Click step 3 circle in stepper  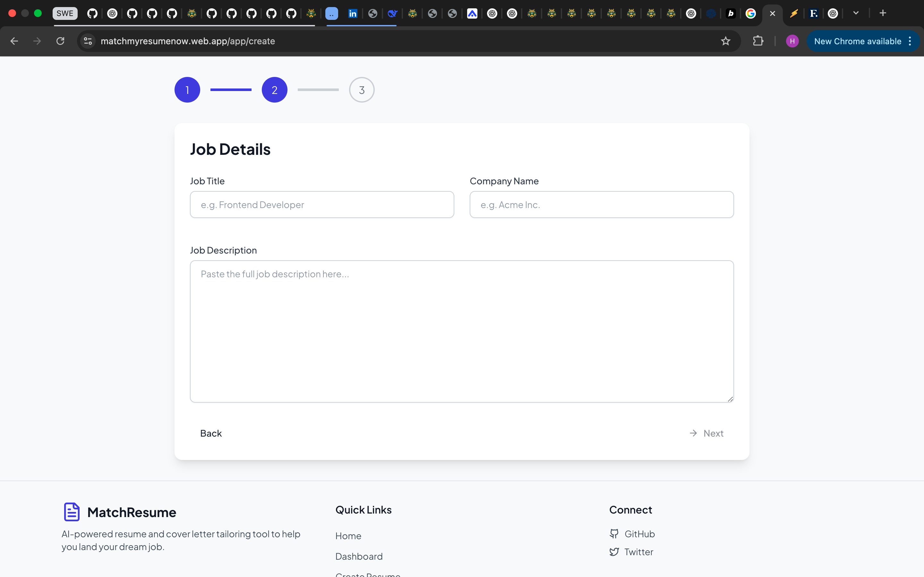(x=361, y=90)
